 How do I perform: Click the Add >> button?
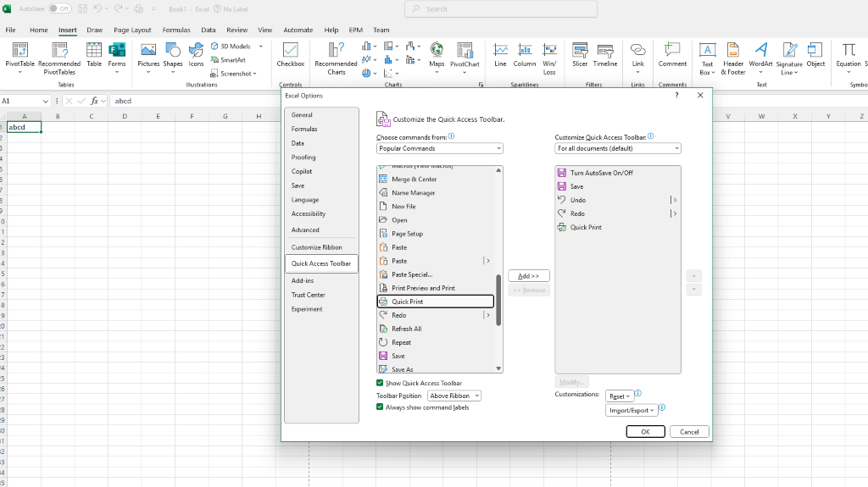pos(529,276)
